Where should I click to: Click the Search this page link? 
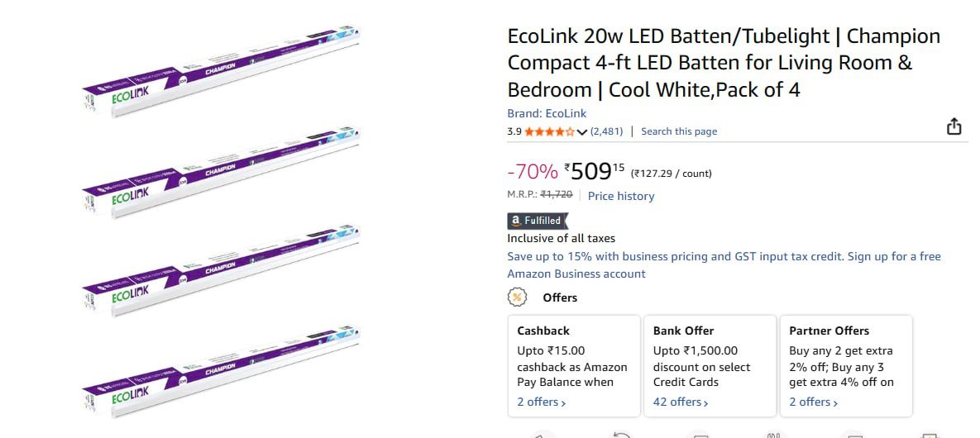[x=679, y=131]
